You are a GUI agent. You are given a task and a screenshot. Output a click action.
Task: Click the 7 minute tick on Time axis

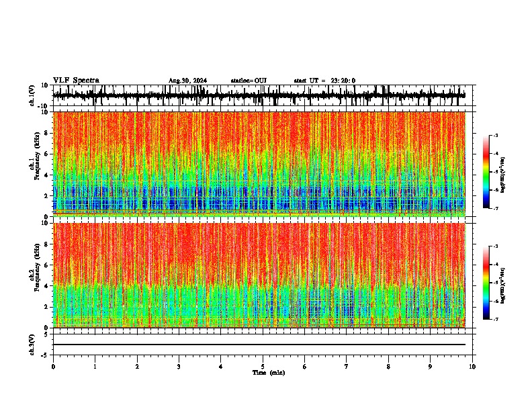(347, 367)
